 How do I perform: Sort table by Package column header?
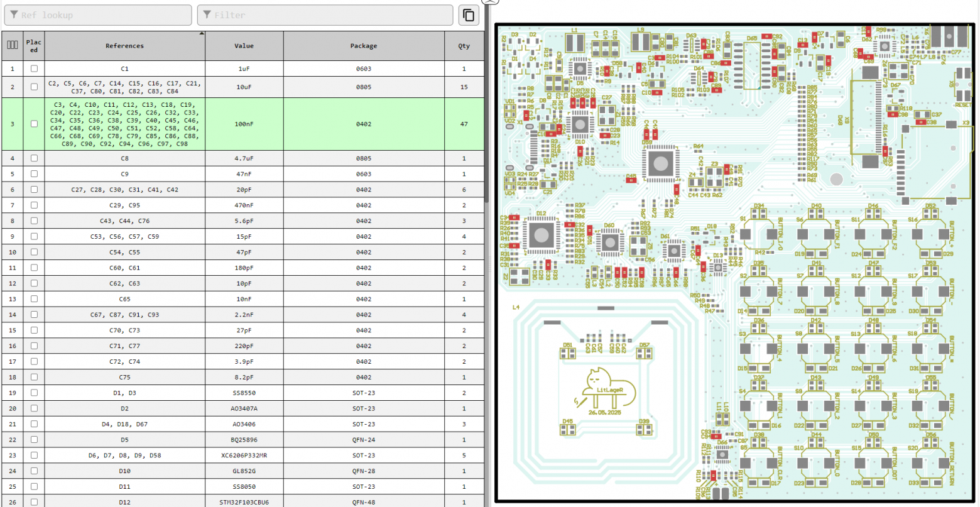[364, 46]
